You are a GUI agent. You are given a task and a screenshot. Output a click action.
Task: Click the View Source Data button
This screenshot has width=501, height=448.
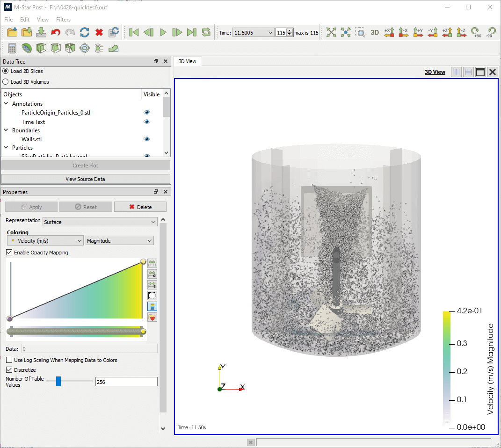86,179
